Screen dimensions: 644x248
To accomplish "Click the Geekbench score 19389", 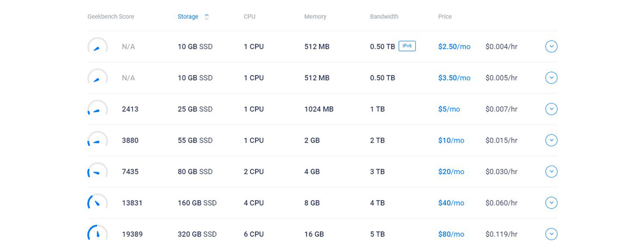I will [x=132, y=234].
